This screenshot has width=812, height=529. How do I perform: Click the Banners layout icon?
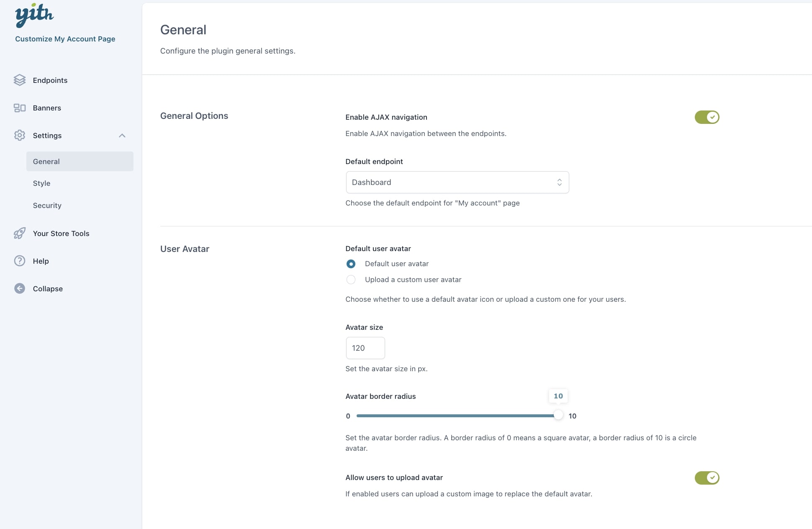[x=20, y=108]
